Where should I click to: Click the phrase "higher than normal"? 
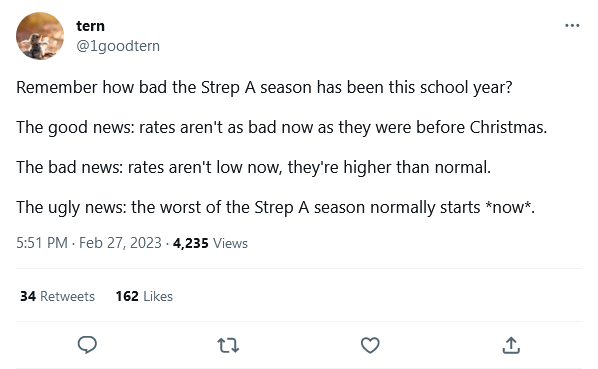[x=417, y=167]
